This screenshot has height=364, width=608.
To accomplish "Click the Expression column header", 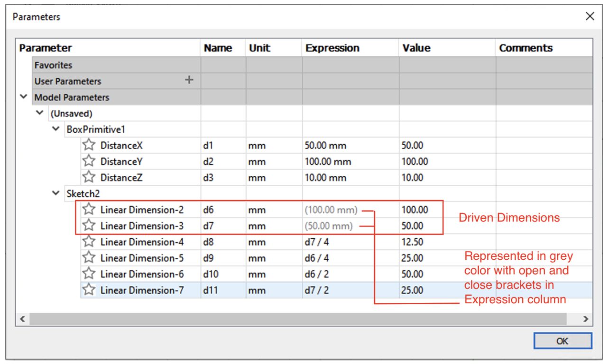I will 332,48.
